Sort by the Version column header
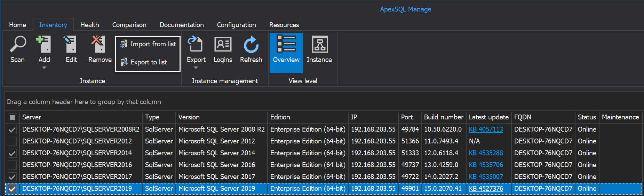The image size is (644, 196). tap(222, 117)
